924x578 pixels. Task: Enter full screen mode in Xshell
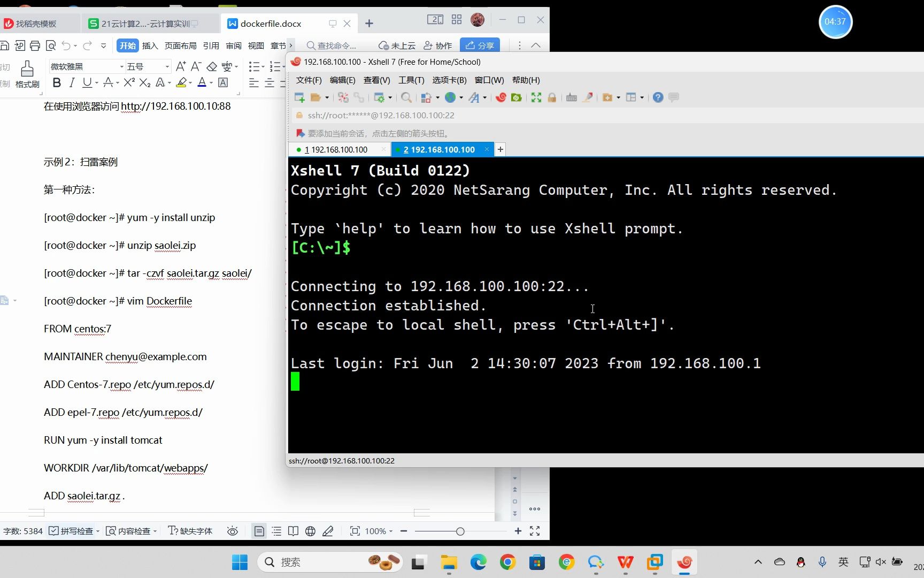[536, 97]
